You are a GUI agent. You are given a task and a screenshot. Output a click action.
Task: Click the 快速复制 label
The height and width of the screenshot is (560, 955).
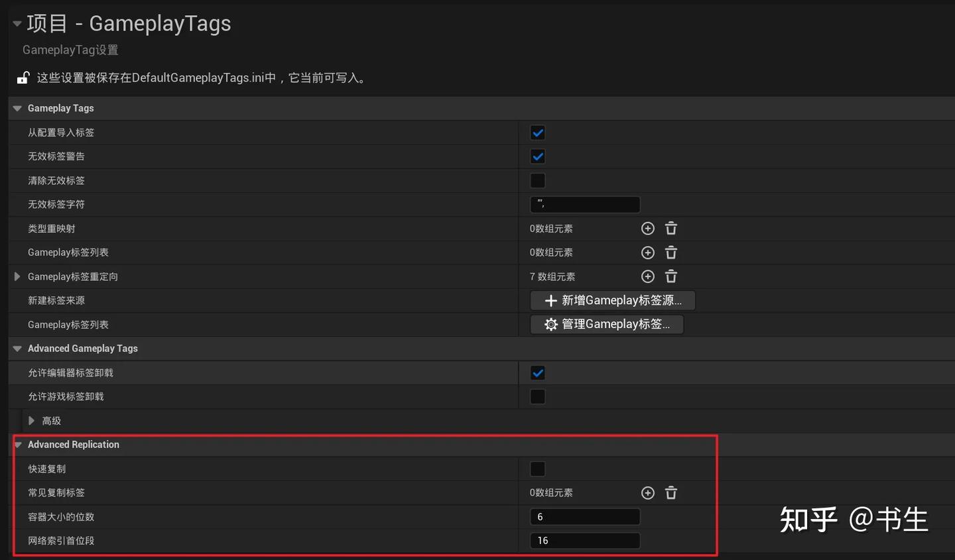[x=47, y=469]
